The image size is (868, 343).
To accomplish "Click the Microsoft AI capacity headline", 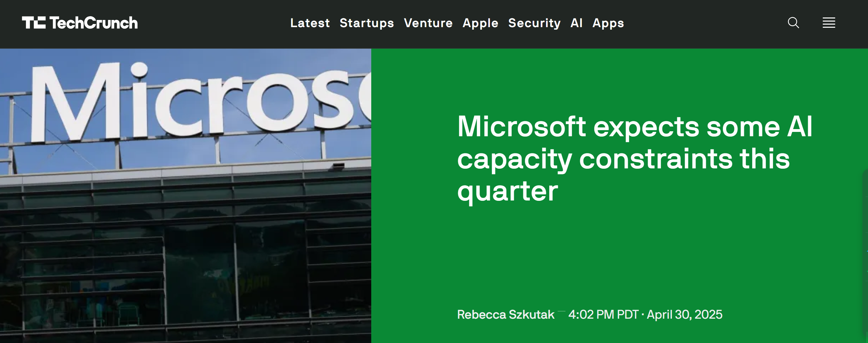I will click(634, 158).
